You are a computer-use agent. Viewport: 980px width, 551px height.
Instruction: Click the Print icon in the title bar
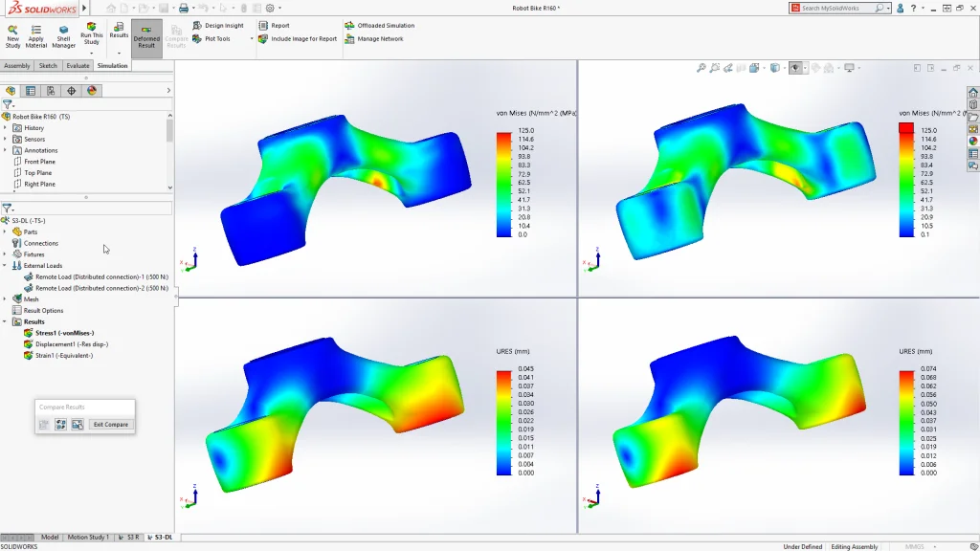tap(184, 8)
